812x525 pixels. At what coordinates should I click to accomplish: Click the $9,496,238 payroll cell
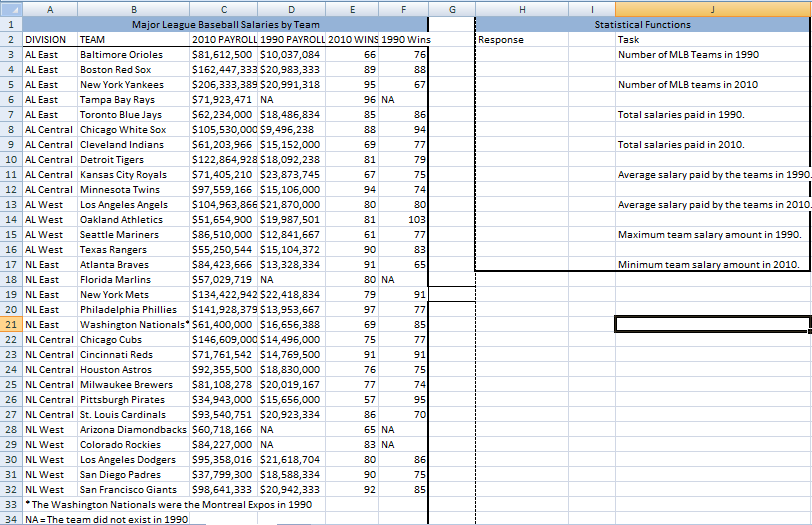tap(292, 129)
